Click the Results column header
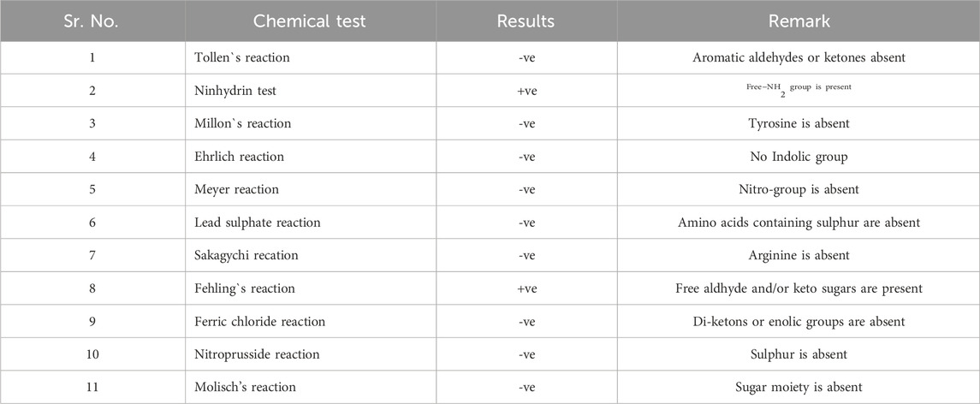The height and width of the screenshot is (404, 980). 526,21
